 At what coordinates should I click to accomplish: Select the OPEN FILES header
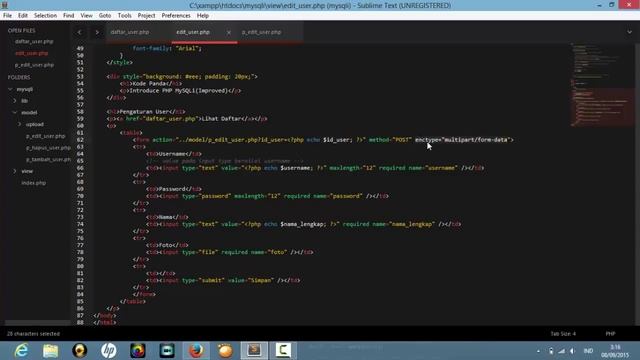(21, 31)
